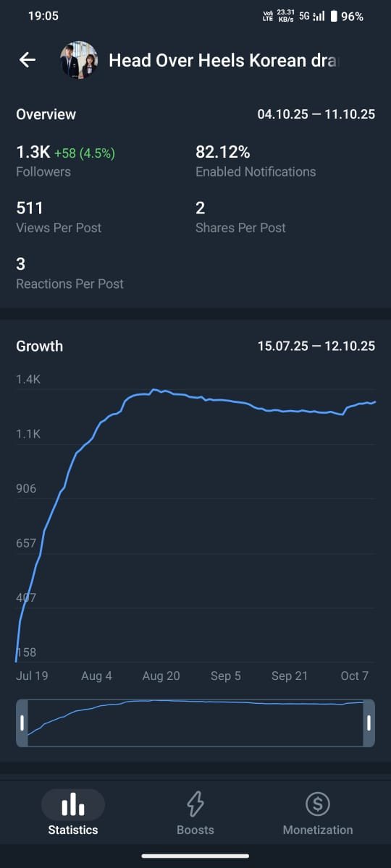This screenshot has height=868, width=391.
Task: Click the Oct 7 label on growth axis
Action: click(x=355, y=676)
